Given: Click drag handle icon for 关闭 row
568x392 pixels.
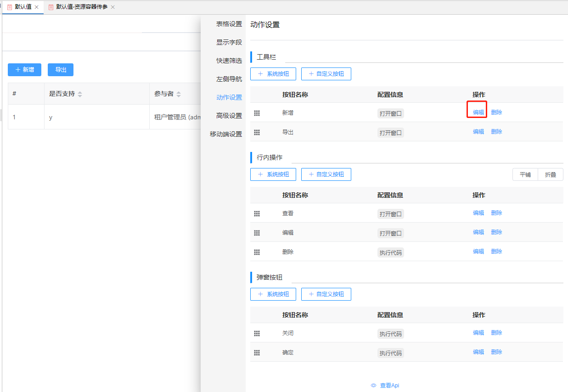Looking at the screenshot, I should tap(257, 333).
